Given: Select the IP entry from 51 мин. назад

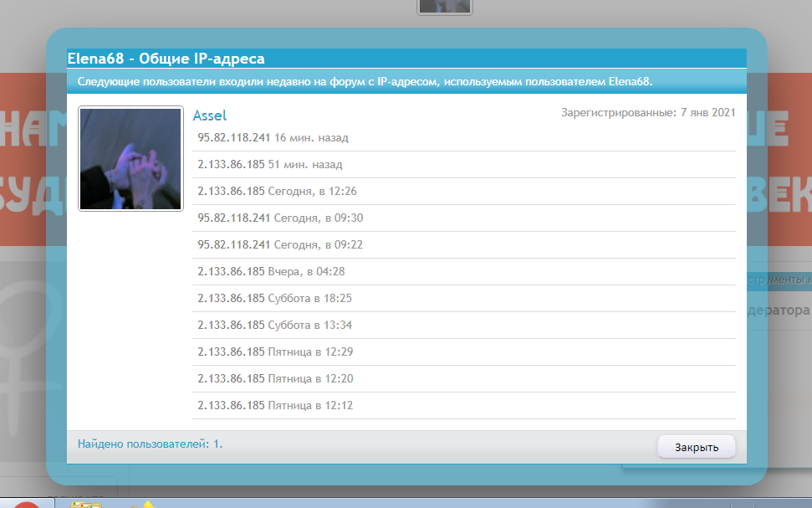Looking at the screenshot, I should click(x=269, y=164).
